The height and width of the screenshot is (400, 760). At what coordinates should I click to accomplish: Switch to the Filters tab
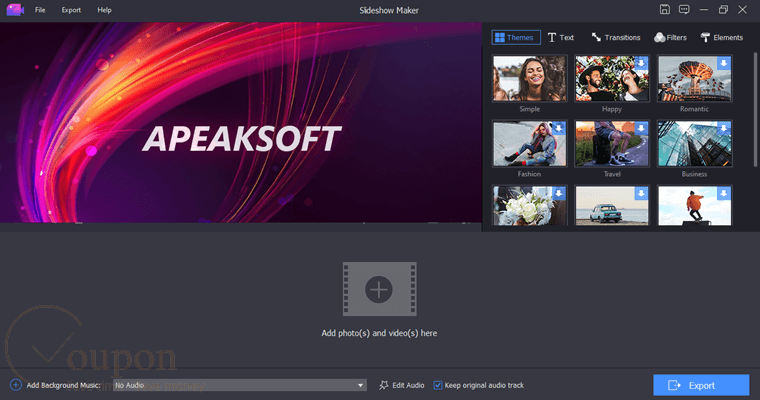click(x=670, y=37)
